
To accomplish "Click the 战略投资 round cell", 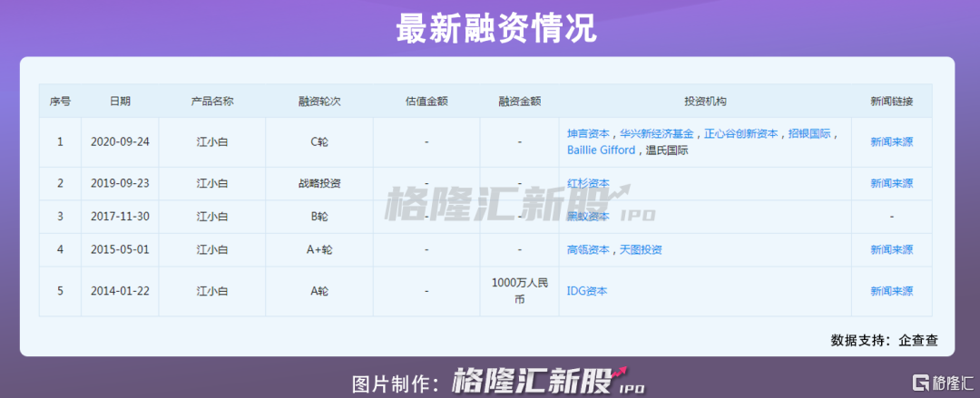I will pyautogui.click(x=318, y=183).
